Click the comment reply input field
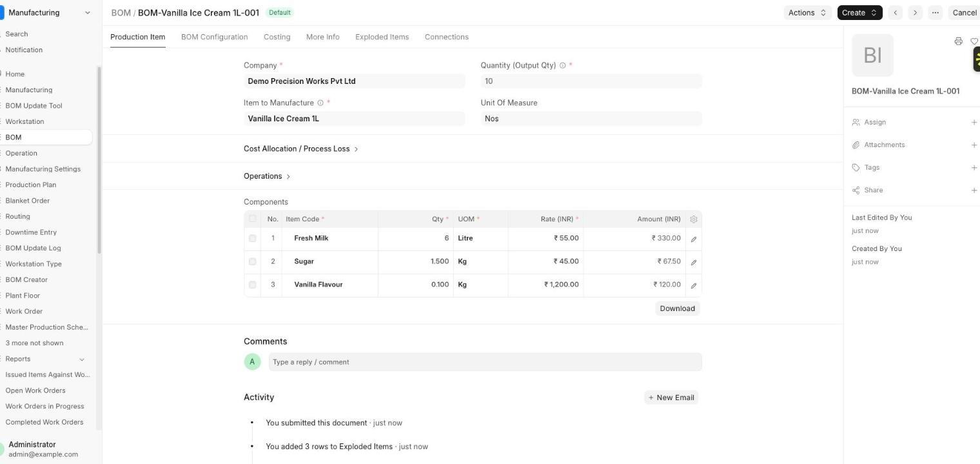 [485, 362]
